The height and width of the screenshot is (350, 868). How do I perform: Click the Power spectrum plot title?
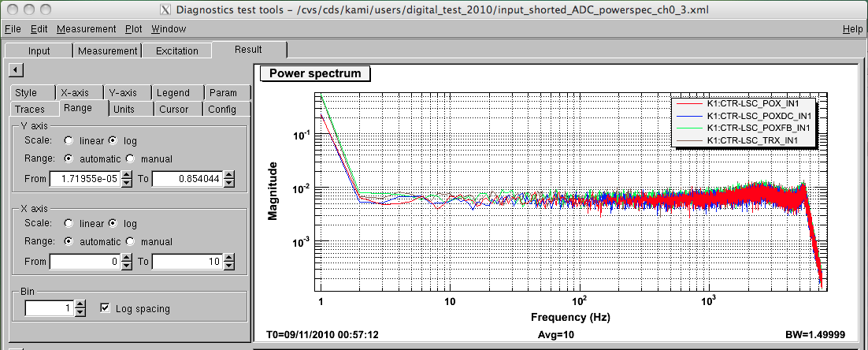click(315, 74)
